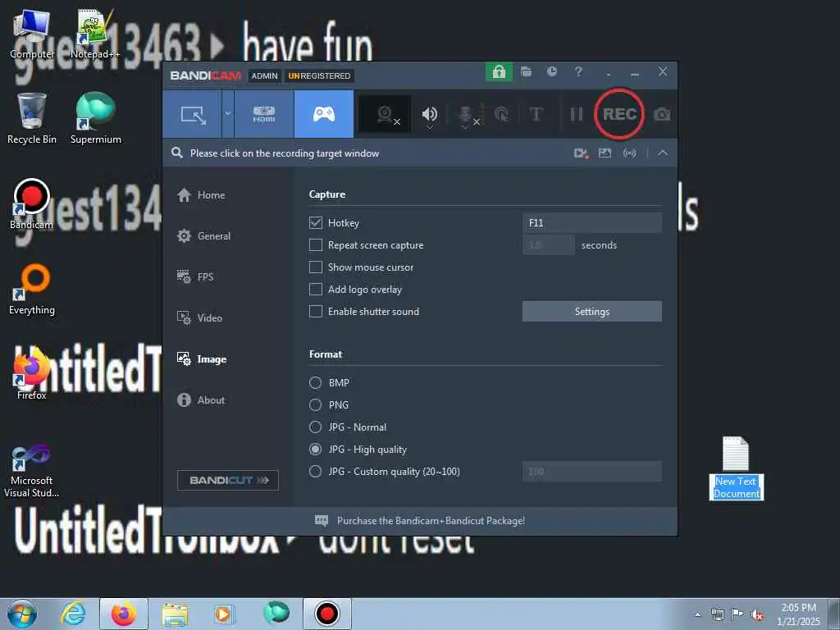Image resolution: width=840 pixels, height=630 pixels.
Task: Select the screen rectangle recording mode
Action: (x=193, y=114)
